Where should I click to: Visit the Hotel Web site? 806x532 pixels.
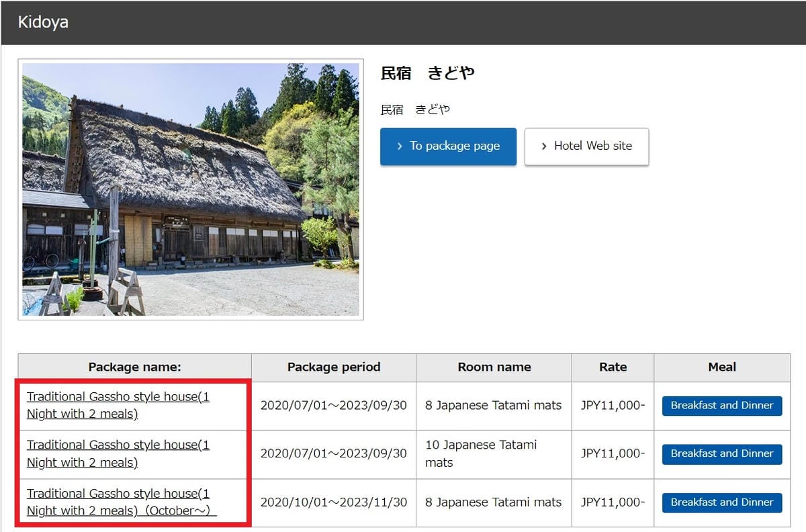(x=586, y=146)
